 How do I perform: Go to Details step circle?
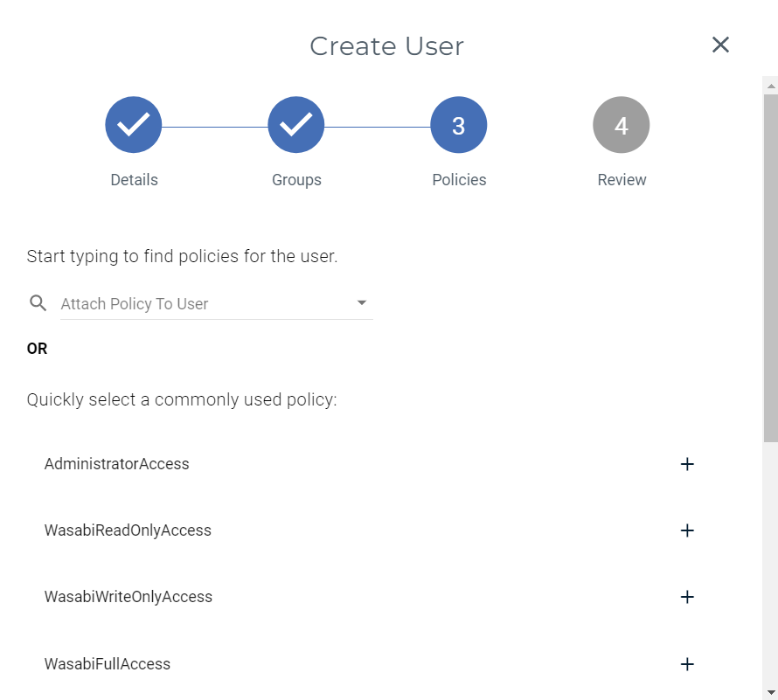tap(134, 125)
